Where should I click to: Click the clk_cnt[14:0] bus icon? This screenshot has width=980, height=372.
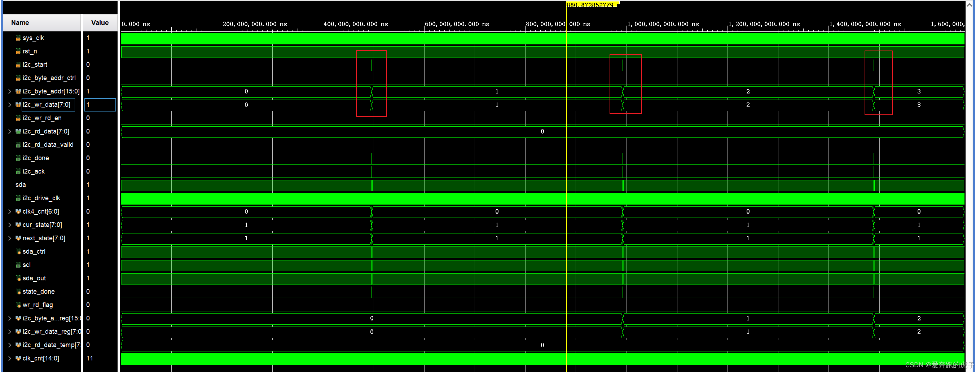coord(18,358)
